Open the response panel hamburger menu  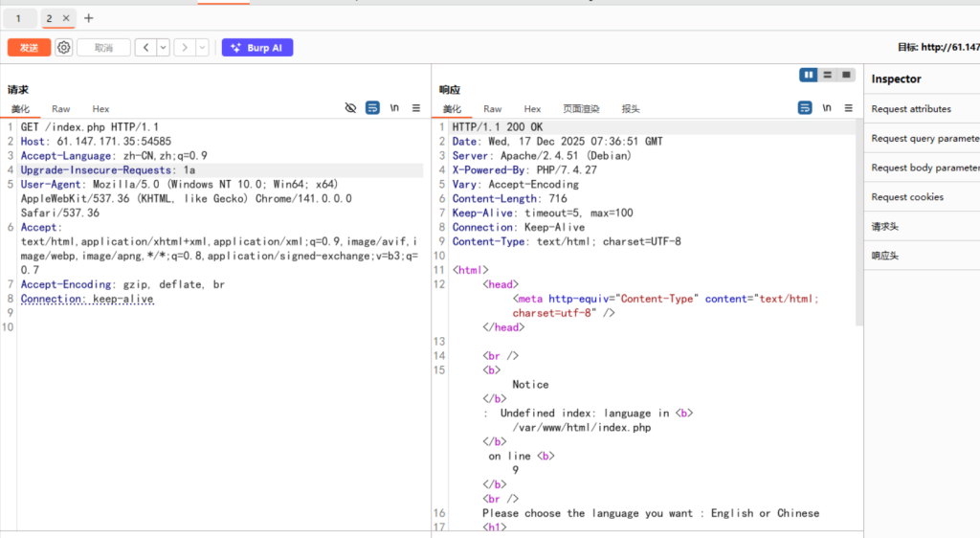coord(848,108)
